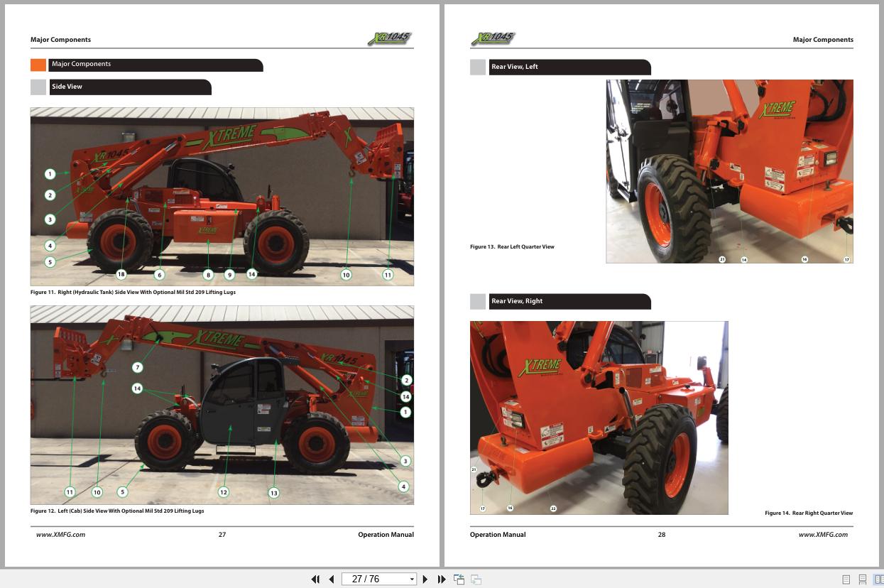The image size is (884, 588).
Task: Click the 'Major Components' running header on page 28
Action: [823, 40]
